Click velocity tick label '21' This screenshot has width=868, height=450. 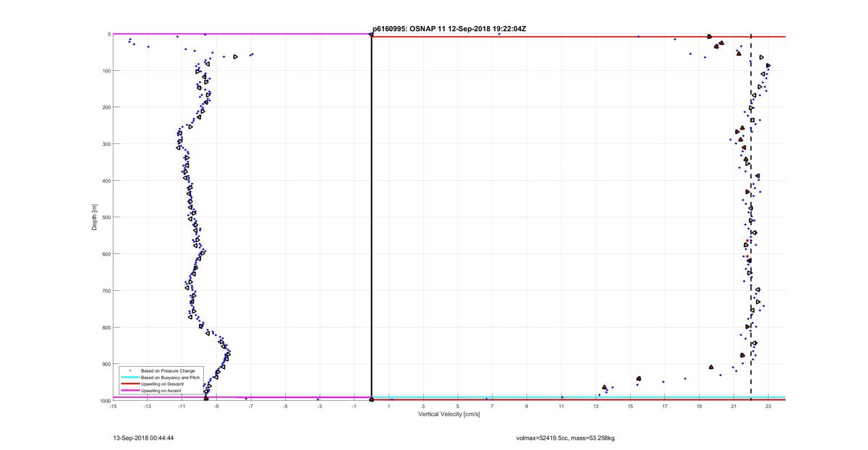(x=733, y=407)
